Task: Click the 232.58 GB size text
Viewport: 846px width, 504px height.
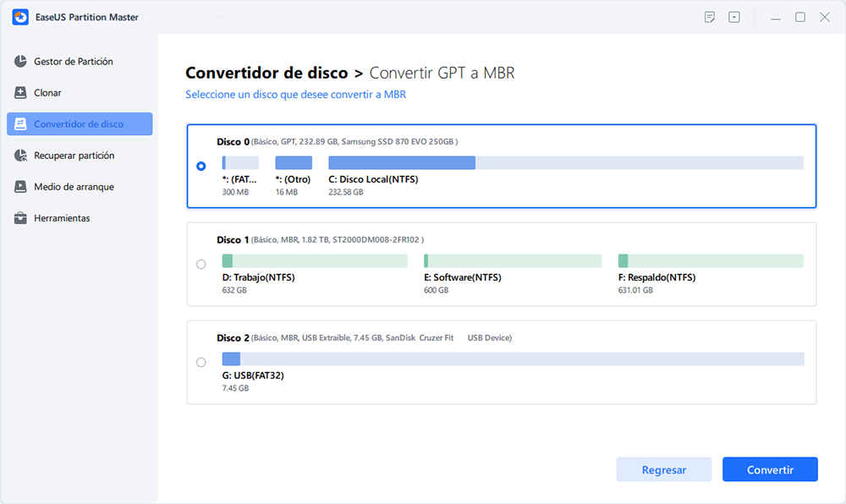Action: [x=346, y=193]
